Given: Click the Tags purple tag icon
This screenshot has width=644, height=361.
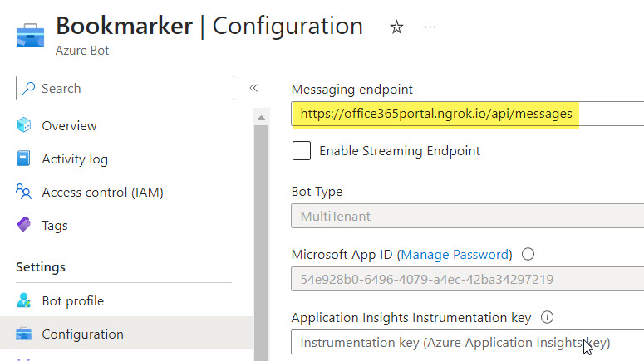Looking at the screenshot, I should (24, 225).
